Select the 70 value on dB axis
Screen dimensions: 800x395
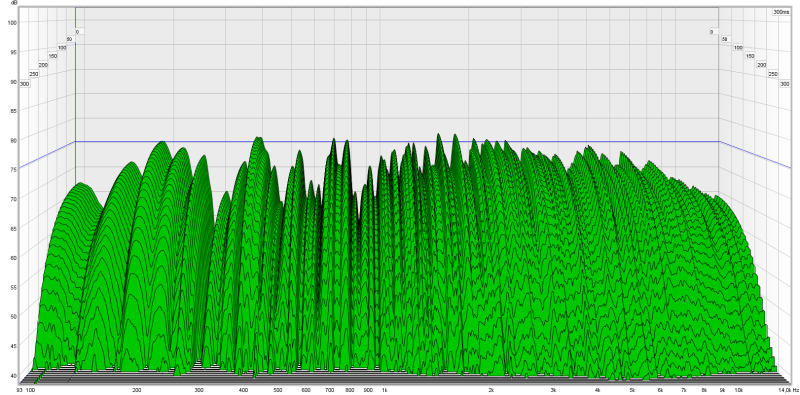pos(14,199)
